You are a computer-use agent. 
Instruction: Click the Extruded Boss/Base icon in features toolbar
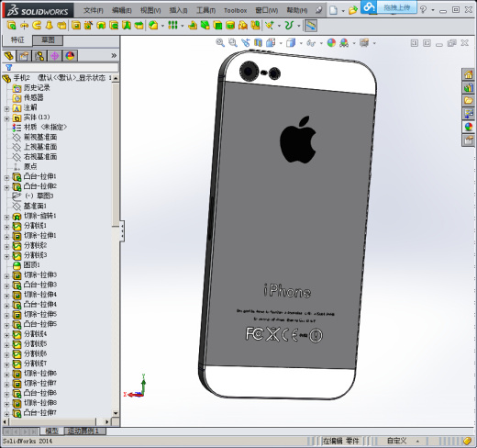pos(12,26)
